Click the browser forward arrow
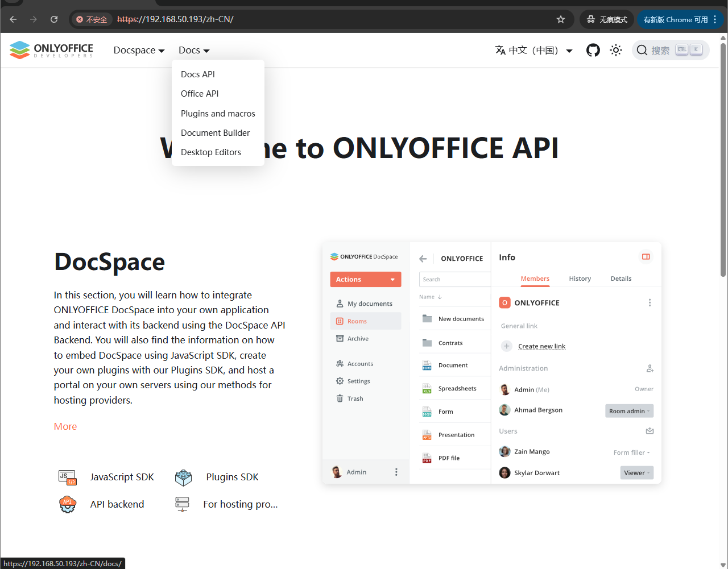The width and height of the screenshot is (728, 569). (x=34, y=19)
